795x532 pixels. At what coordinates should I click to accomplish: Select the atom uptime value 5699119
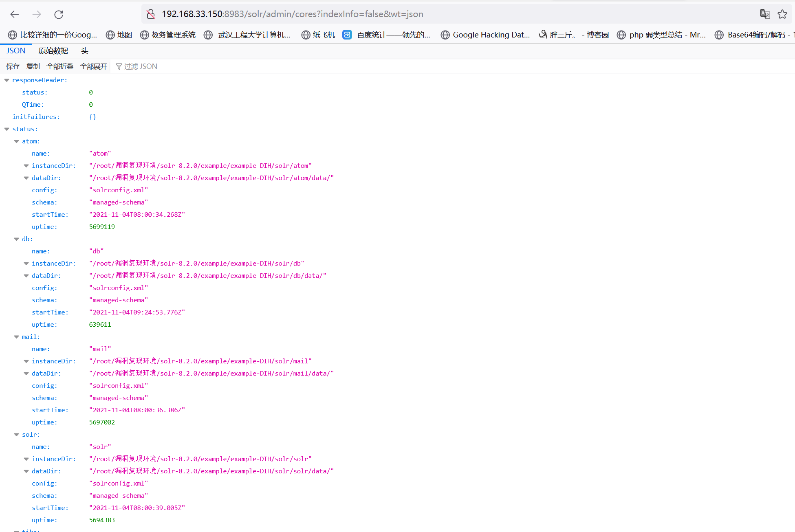click(x=102, y=227)
